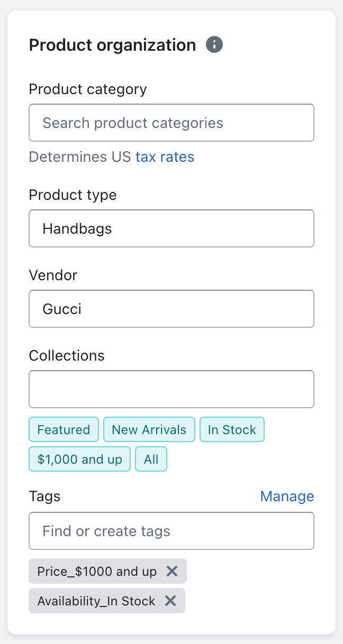
Task: Select the New Arrivals collection chip
Action: [x=149, y=429]
